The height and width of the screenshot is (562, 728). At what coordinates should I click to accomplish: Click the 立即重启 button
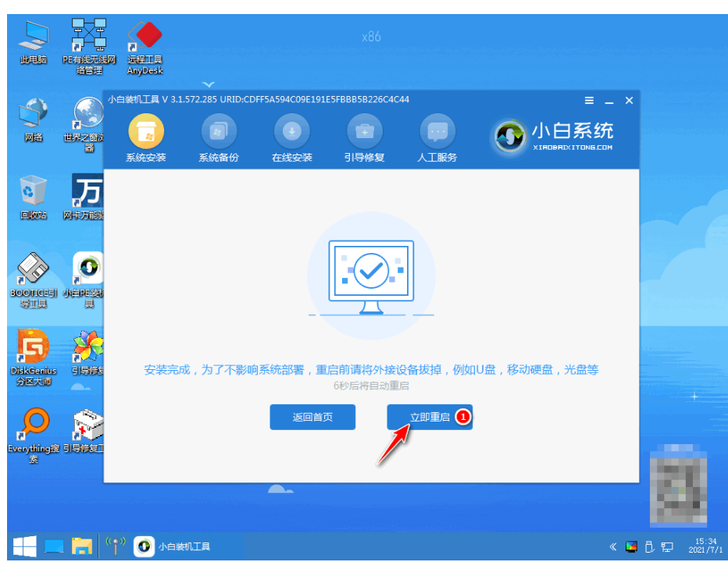tap(430, 418)
